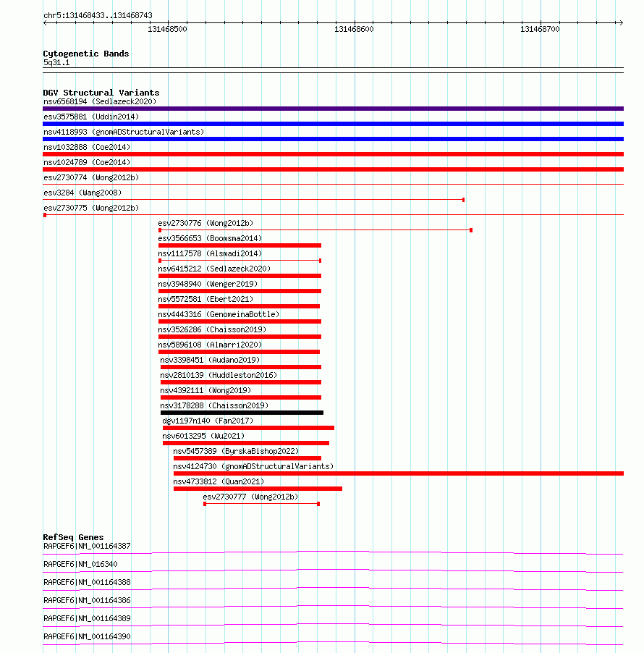Click the 5q31.1 band label
The height and width of the screenshot is (653, 644).
pos(56,62)
